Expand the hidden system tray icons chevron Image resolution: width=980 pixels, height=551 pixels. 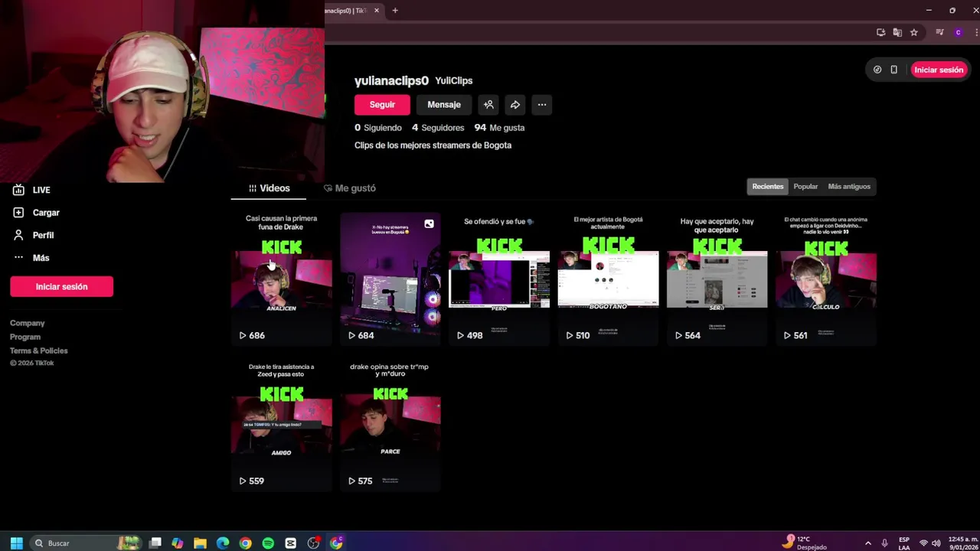coord(868,543)
